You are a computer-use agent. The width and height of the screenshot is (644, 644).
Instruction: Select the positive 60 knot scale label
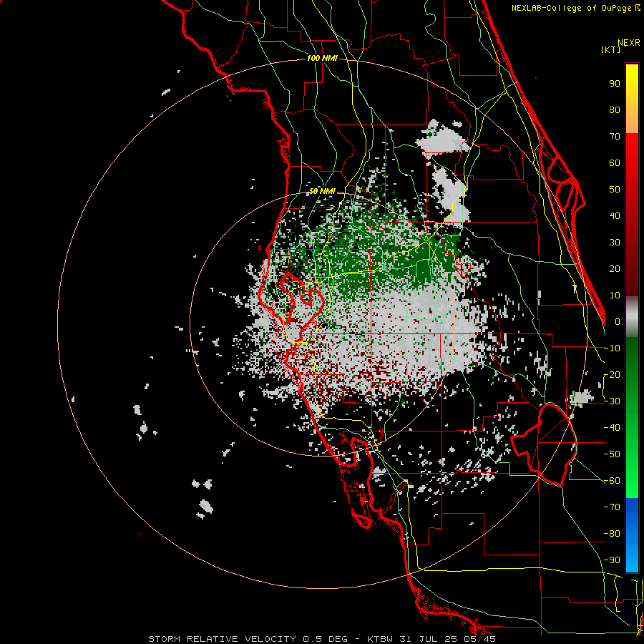(615, 163)
